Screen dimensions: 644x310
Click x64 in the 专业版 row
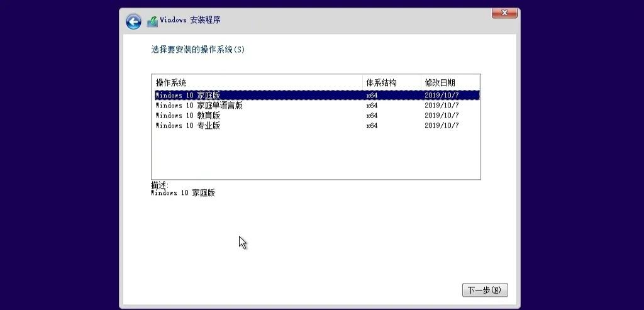(x=372, y=126)
